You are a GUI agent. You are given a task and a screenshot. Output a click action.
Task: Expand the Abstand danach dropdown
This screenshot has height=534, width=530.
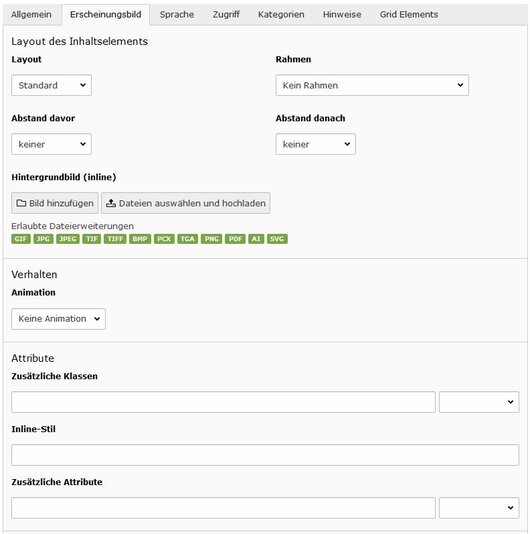[315, 144]
